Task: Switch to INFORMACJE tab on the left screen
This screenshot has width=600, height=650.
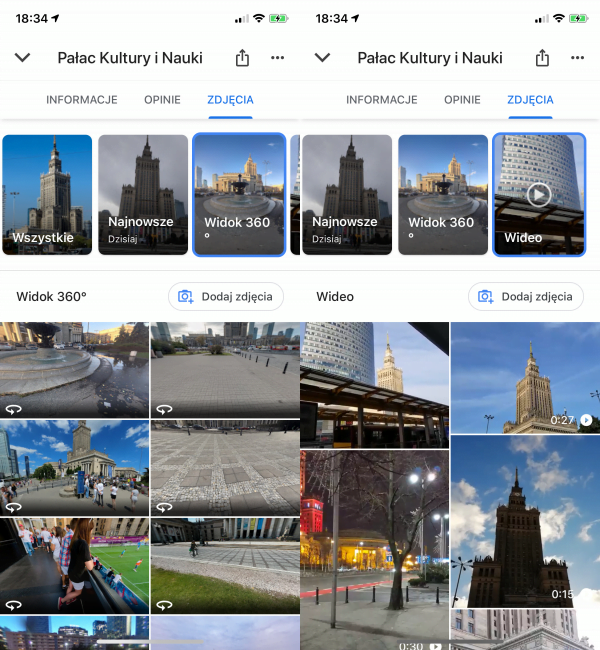Action: point(82,100)
